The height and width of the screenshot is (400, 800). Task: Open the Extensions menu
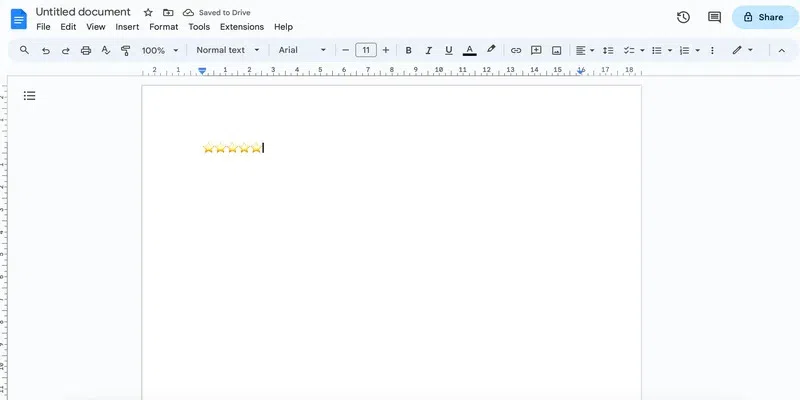tap(242, 27)
